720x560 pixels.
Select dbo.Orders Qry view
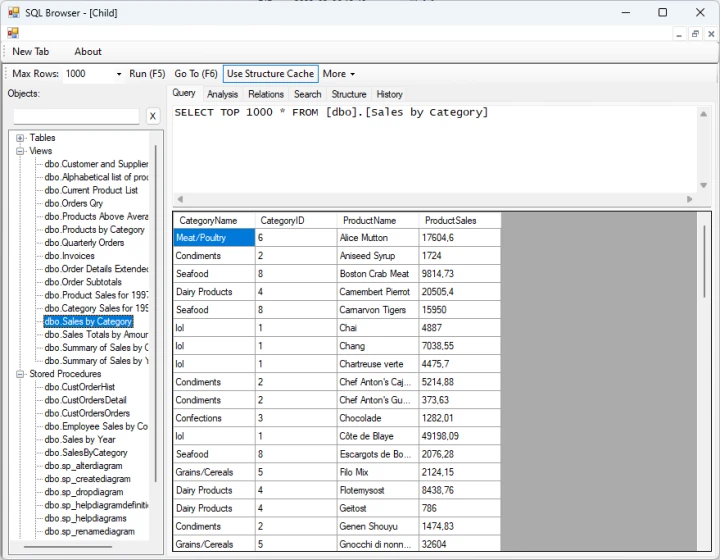tap(73, 203)
